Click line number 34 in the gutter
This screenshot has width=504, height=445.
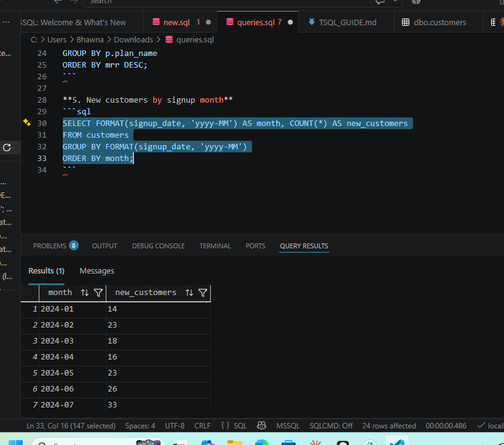pos(42,170)
